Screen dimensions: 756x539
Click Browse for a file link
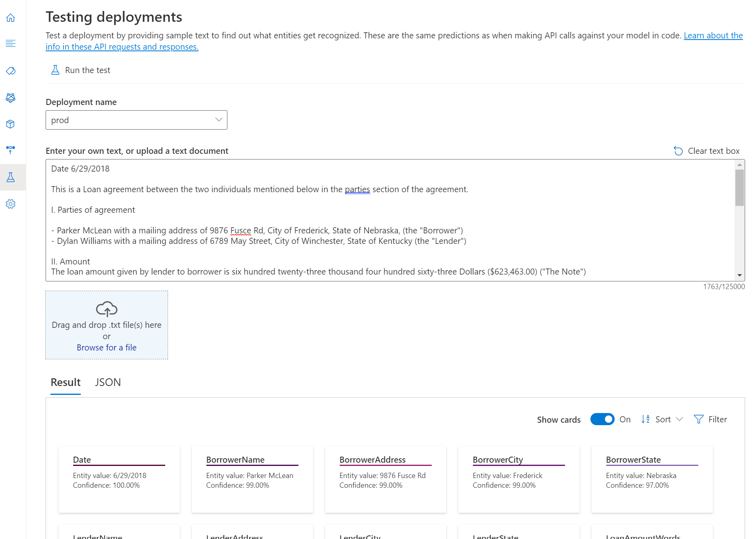click(x=107, y=348)
